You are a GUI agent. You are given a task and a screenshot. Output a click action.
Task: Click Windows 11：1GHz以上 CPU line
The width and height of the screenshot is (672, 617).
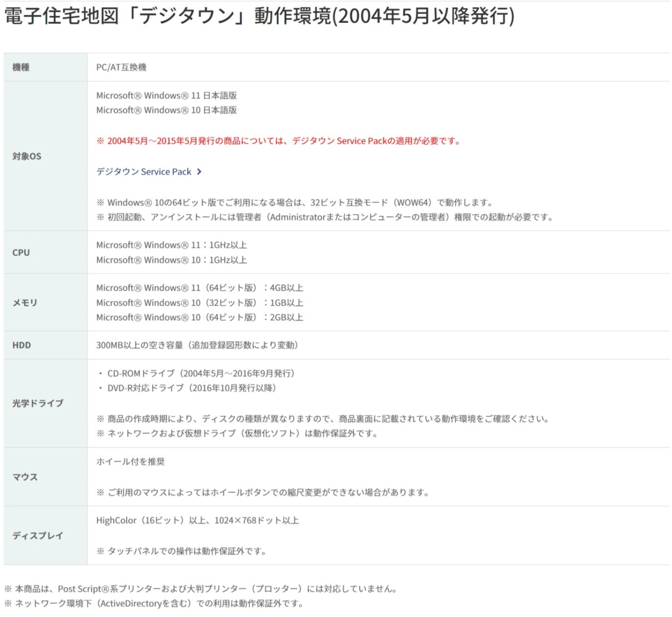point(172,245)
